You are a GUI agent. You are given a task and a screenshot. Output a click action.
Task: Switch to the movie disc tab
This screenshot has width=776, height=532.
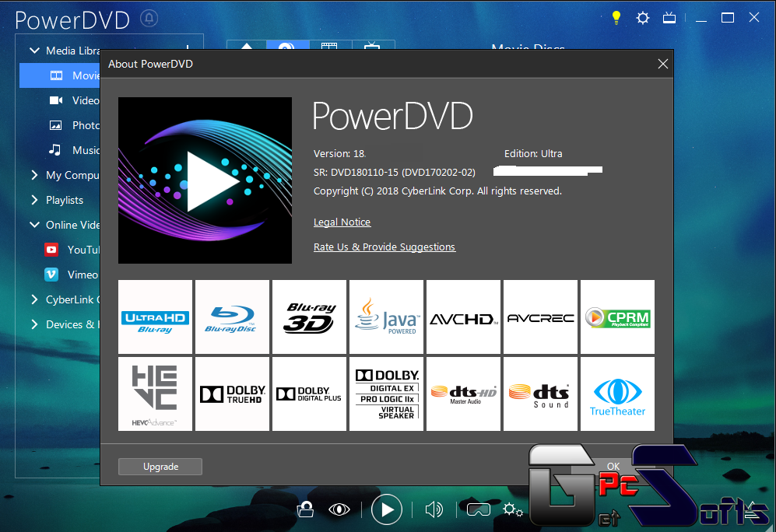[x=287, y=45]
